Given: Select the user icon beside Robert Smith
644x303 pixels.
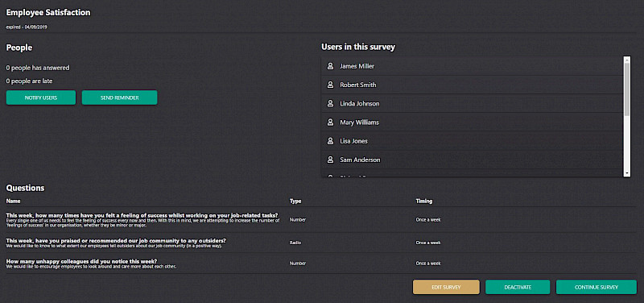Looking at the screenshot, I should [330, 85].
